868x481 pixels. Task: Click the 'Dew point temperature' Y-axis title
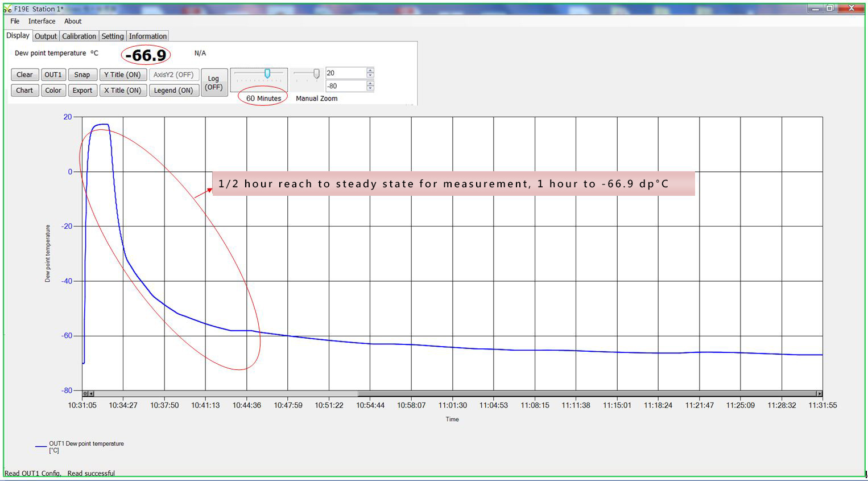pyautogui.click(x=48, y=253)
